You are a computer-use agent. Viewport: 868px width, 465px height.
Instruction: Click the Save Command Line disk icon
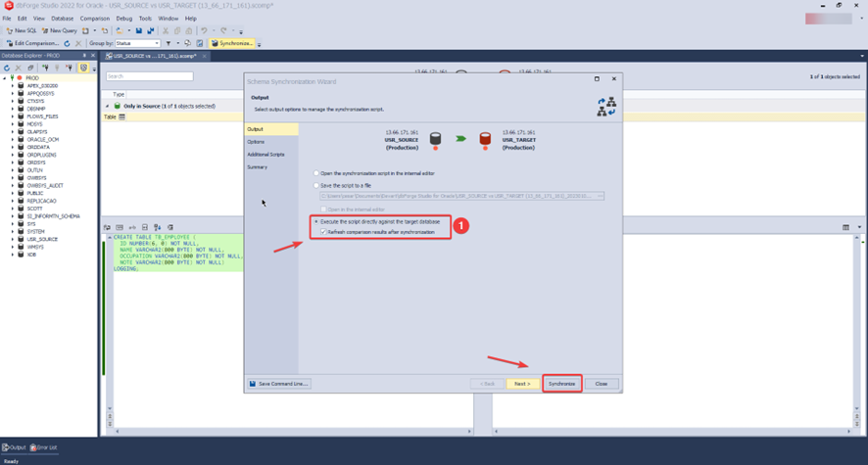(x=253, y=384)
